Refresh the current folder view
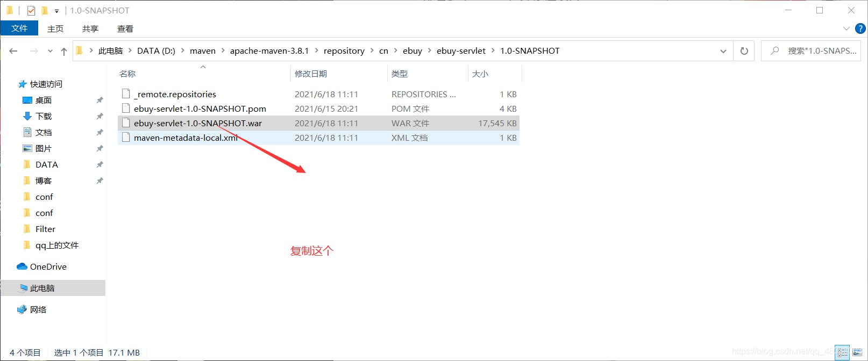 [744, 51]
